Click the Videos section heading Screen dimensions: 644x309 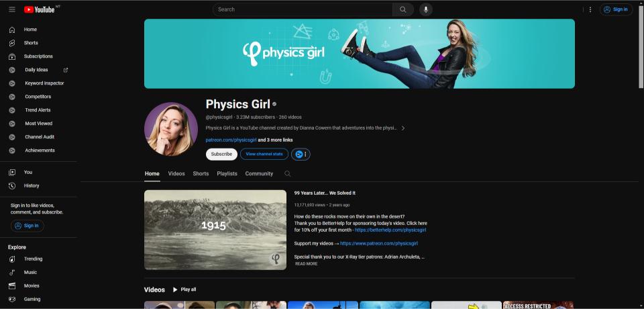pos(154,290)
